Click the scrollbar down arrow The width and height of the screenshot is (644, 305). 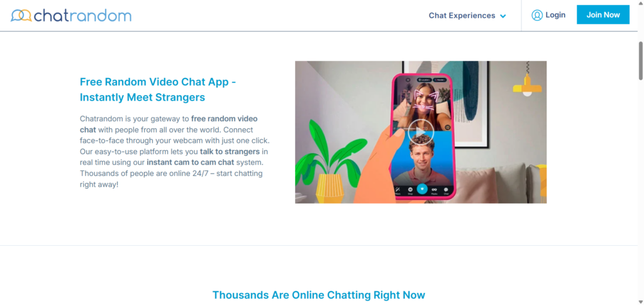[x=641, y=302]
